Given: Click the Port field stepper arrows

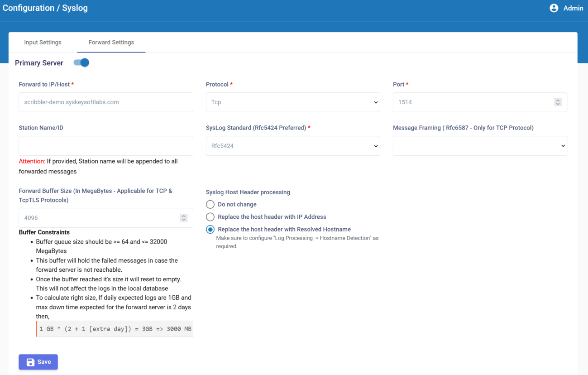Looking at the screenshot, I should 558,102.
